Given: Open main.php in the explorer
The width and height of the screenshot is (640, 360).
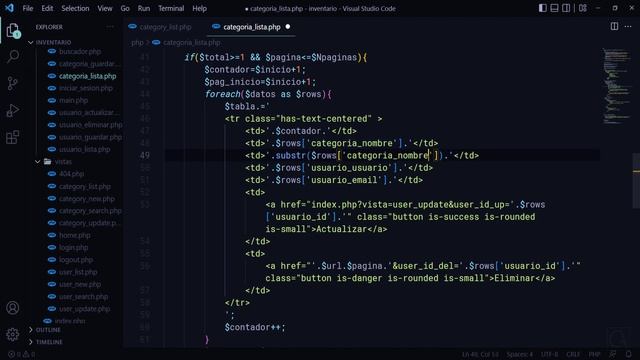Looking at the screenshot, I should tap(73, 100).
